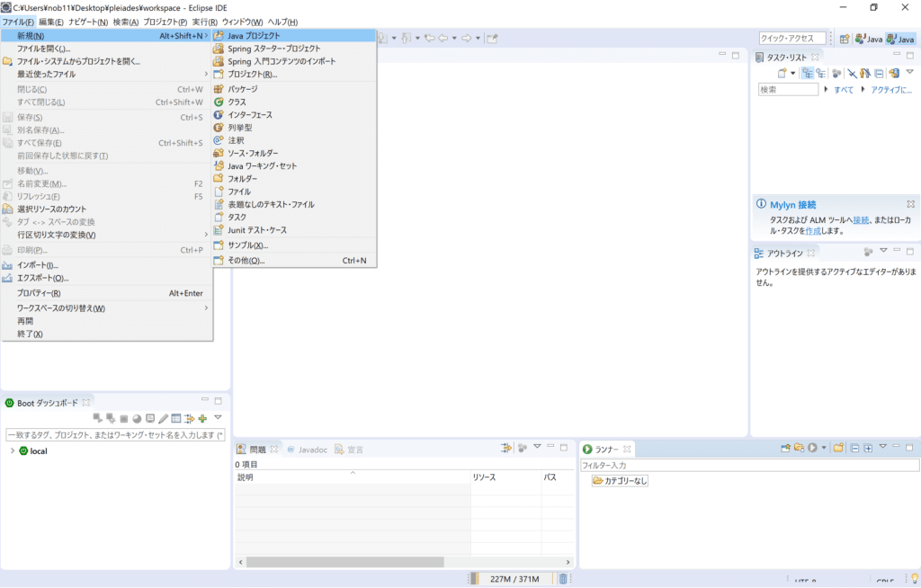The image size is (921, 588).
Task: Click the pencil edit icon in Boot Dashboard toolbar
Action: coord(163,418)
